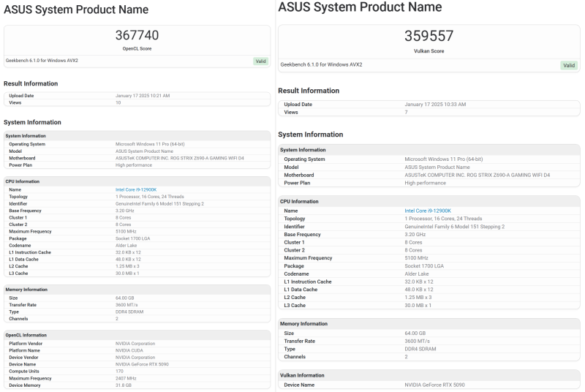Click the Result Information heading on Vulkan page

pyautogui.click(x=309, y=91)
